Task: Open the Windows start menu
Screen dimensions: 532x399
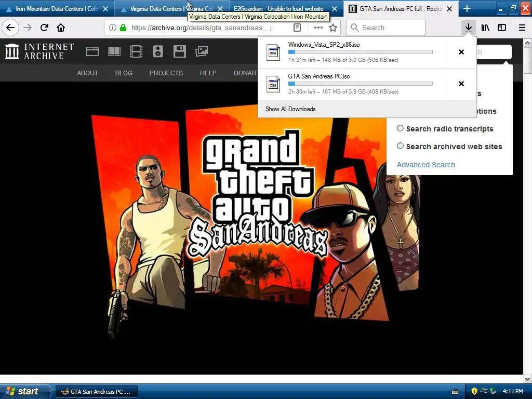Action: point(24,391)
